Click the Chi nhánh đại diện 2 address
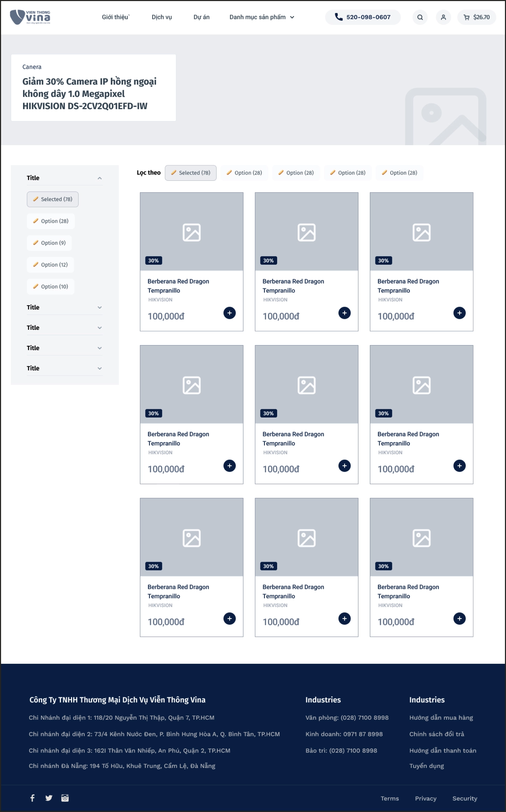Screen dimensions: 506x812 (x=154, y=734)
